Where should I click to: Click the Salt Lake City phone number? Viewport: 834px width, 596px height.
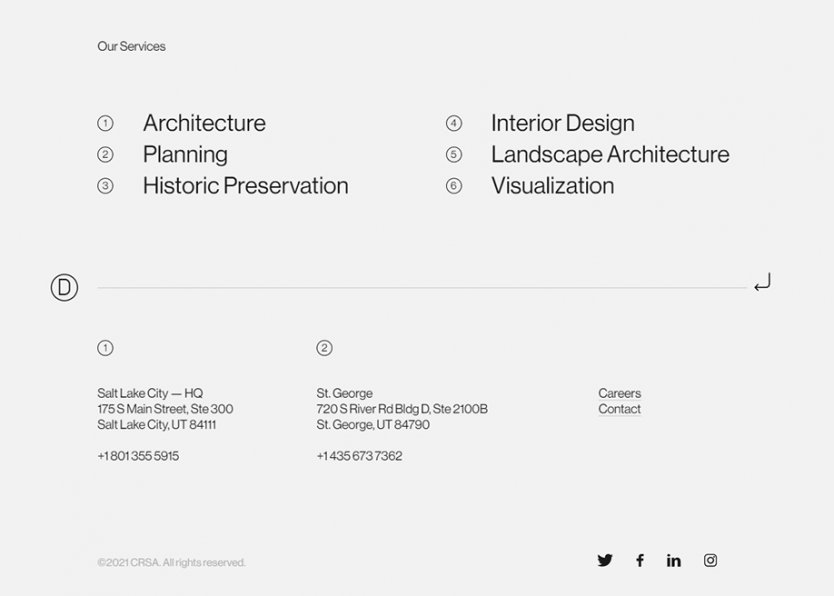click(138, 456)
